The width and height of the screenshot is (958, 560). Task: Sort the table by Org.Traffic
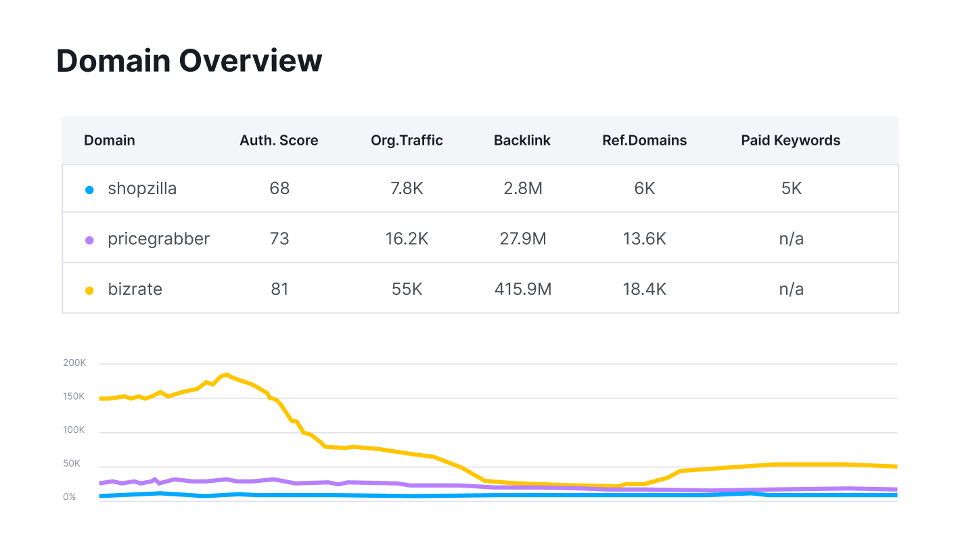coord(407,140)
